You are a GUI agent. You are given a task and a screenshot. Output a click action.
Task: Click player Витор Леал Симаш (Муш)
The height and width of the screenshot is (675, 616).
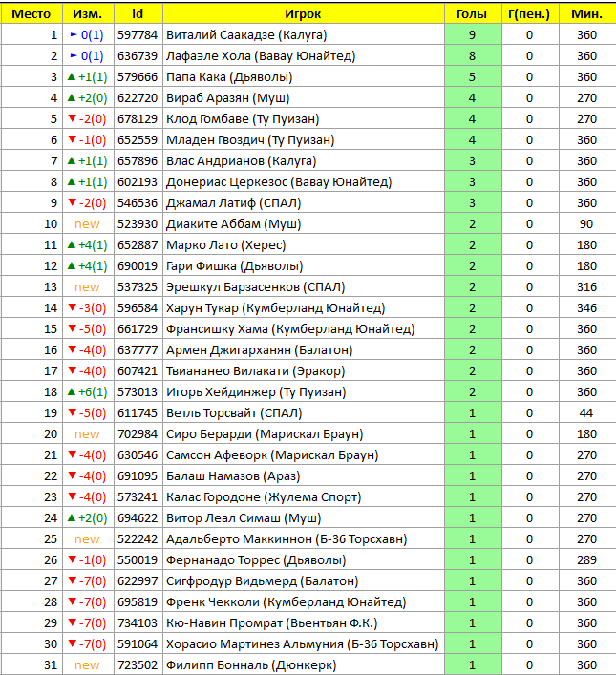tap(244, 518)
